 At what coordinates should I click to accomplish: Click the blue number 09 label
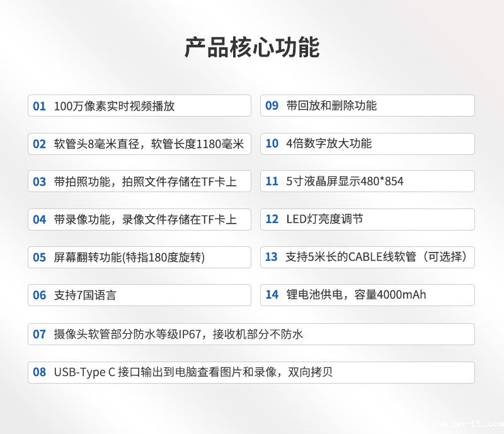point(272,106)
